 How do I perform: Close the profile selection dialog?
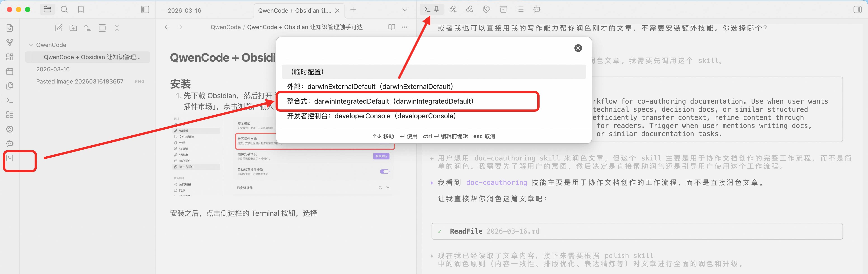(578, 48)
